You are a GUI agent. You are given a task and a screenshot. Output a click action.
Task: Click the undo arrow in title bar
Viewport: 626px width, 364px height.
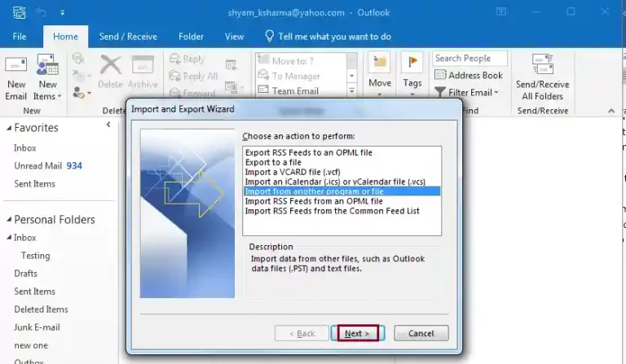42,12
